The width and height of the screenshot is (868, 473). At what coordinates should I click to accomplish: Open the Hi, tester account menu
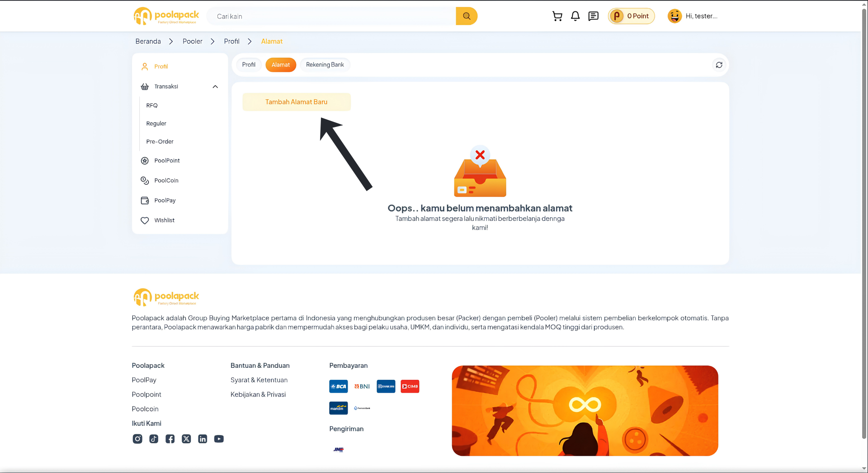point(701,16)
